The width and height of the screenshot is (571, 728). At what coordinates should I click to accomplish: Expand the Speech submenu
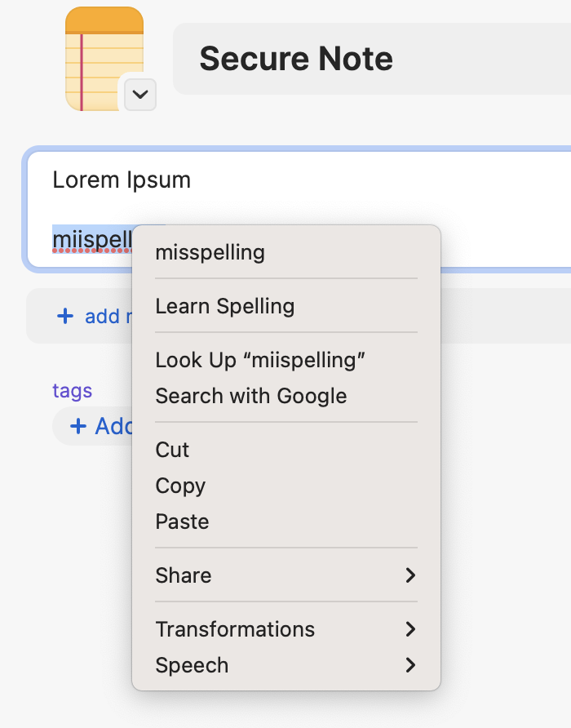coord(285,665)
